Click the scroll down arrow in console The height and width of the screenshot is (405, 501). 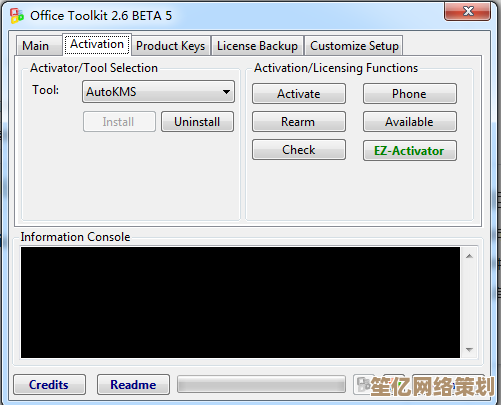pyautogui.click(x=469, y=349)
